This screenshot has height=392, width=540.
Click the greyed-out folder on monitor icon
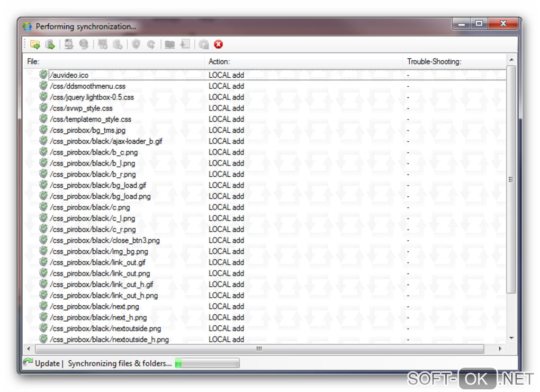[170, 44]
